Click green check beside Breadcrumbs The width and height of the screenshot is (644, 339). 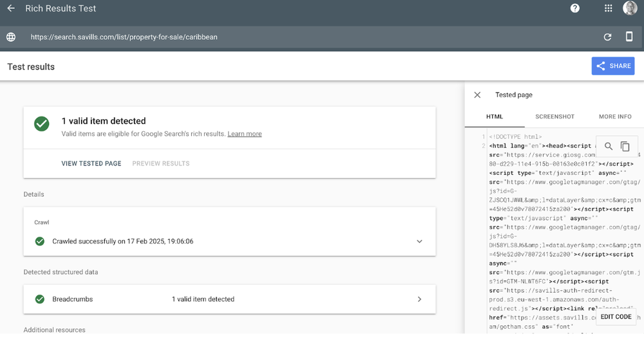(40, 299)
